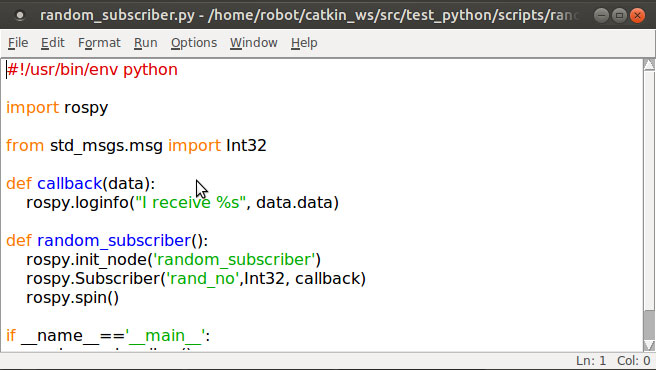Open the Help menu
Image resolution: width=656 pixels, height=370 pixels.
tap(304, 43)
